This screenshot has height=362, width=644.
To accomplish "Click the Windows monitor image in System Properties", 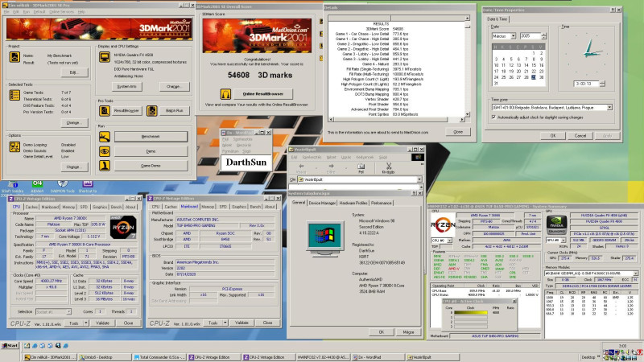I will tap(324, 239).
